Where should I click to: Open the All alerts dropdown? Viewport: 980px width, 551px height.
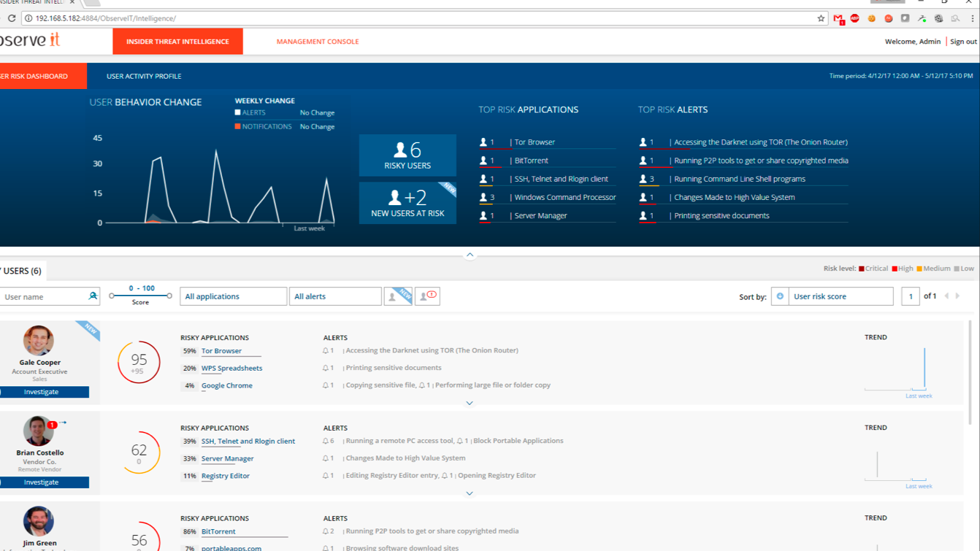point(335,296)
